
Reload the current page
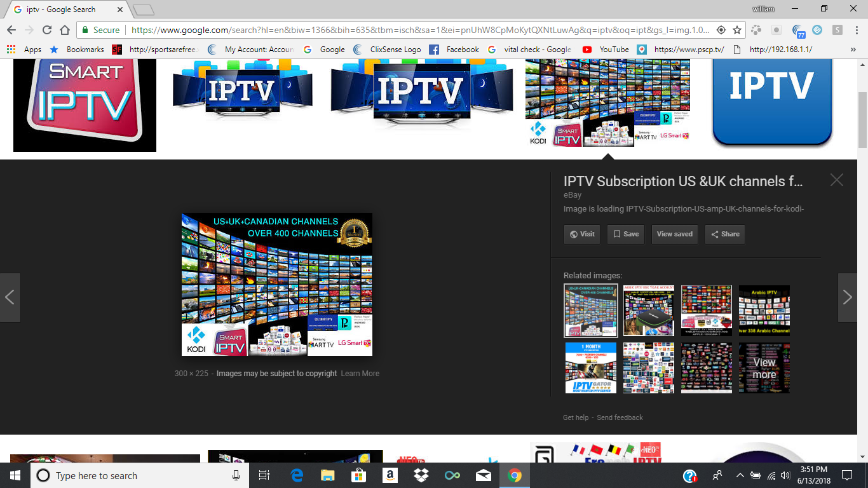tap(46, 30)
